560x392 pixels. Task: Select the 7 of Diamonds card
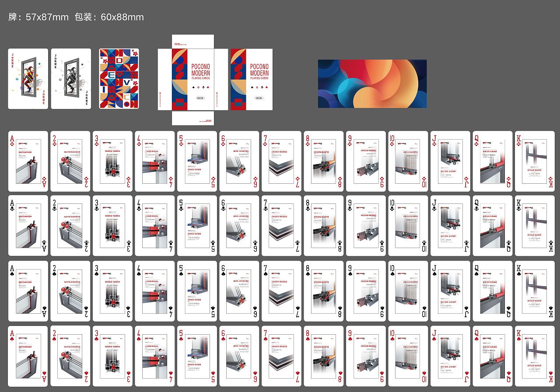281,161
